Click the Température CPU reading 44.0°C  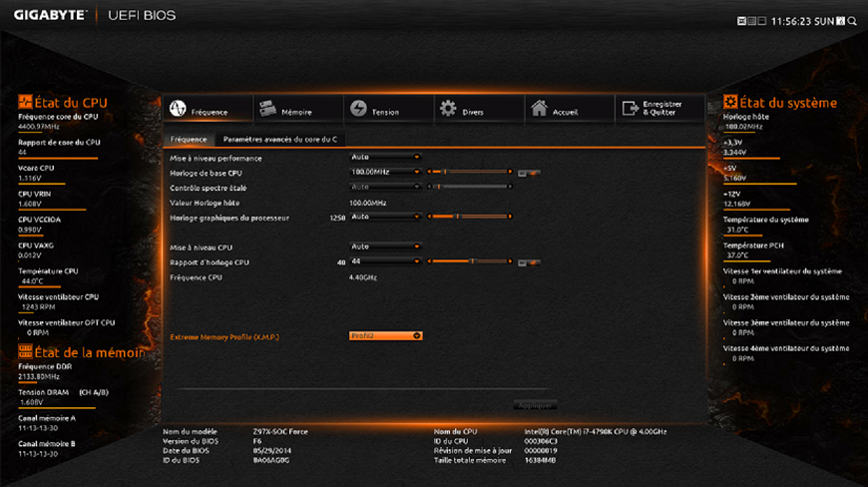click(32, 281)
